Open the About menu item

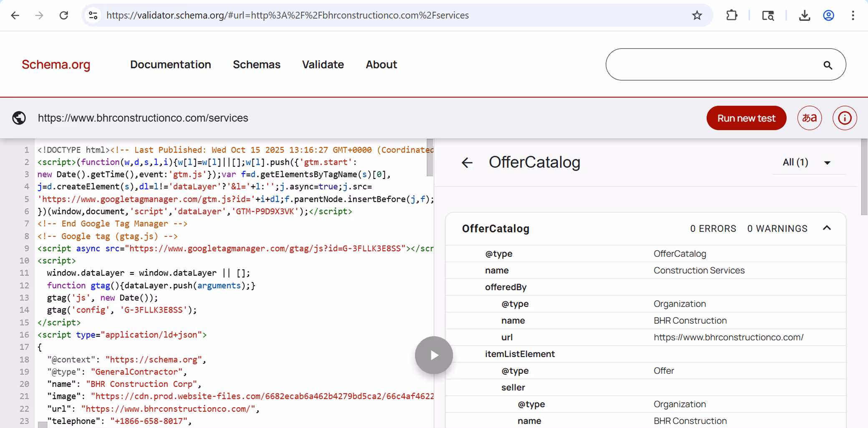point(381,65)
